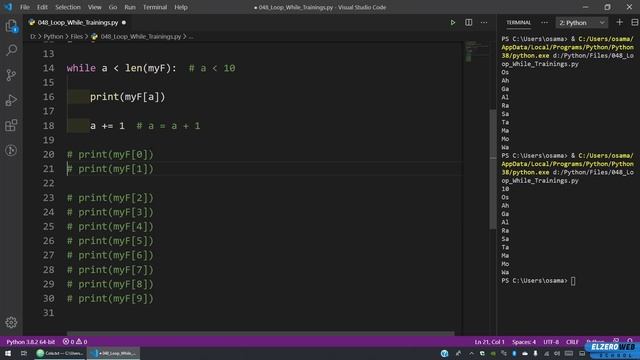Screen dimensions: 640x360
Task: Click the 'a += 1' code line
Action: pos(107,126)
